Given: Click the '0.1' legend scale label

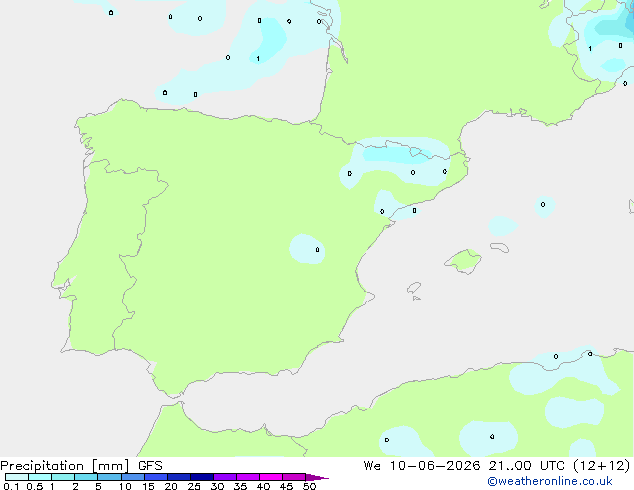Looking at the screenshot, I should (x=11, y=486).
